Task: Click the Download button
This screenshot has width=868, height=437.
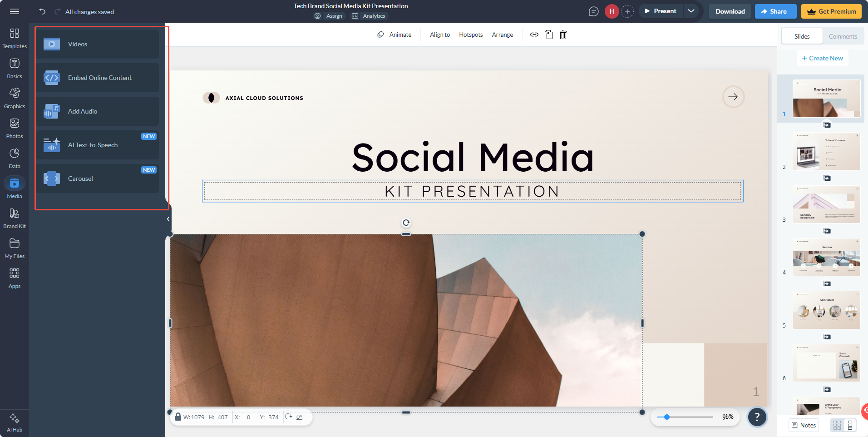Action: [x=730, y=11]
